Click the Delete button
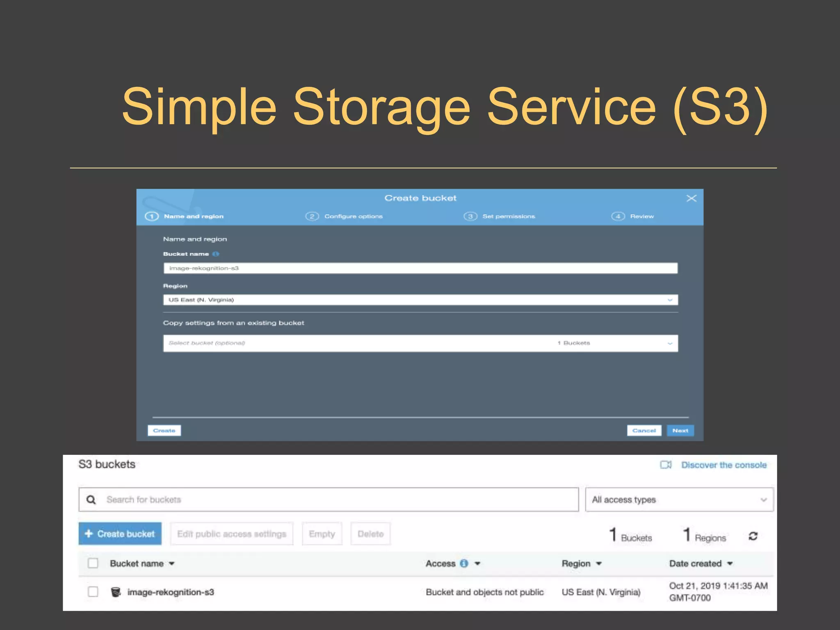 (370, 534)
